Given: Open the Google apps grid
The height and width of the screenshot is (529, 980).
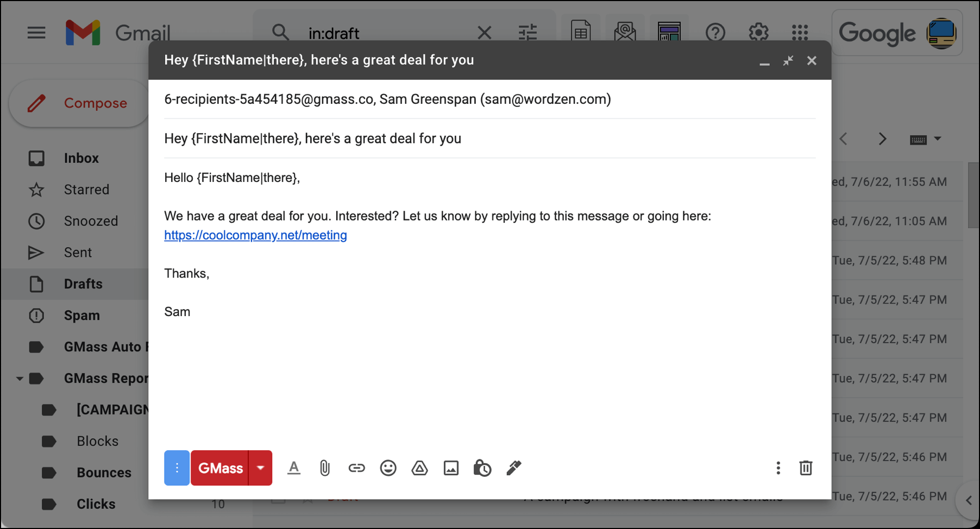Looking at the screenshot, I should click(800, 33).
